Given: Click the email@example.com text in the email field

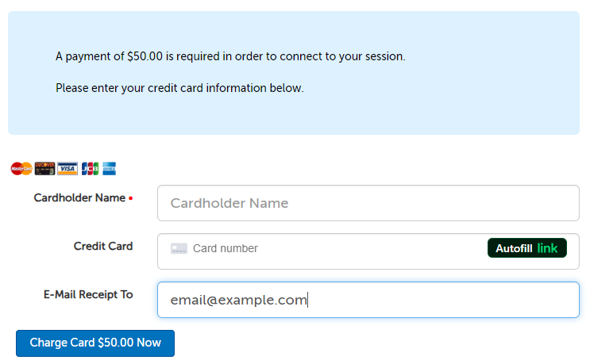Looking at the screenshot, I should pos(238,300).
